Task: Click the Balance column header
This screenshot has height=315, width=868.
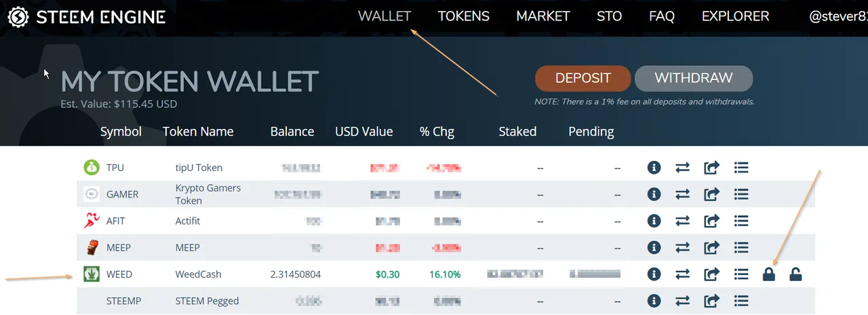Action: pos(292,132)
